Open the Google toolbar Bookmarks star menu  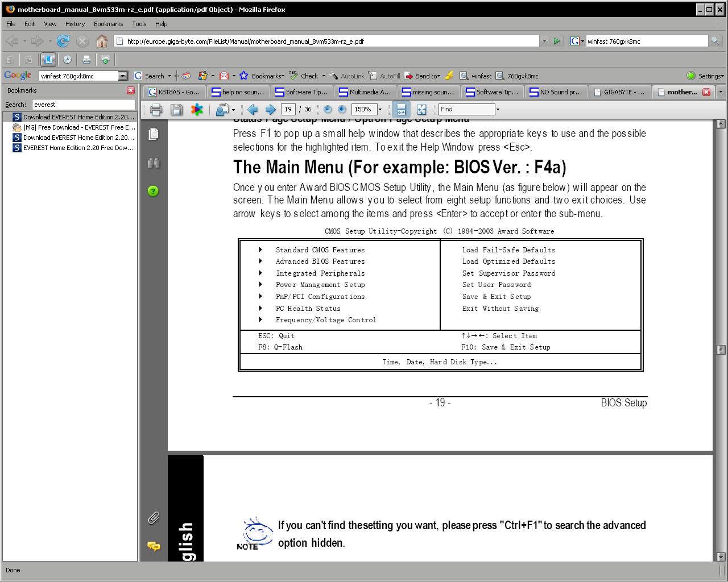point(262,76)
